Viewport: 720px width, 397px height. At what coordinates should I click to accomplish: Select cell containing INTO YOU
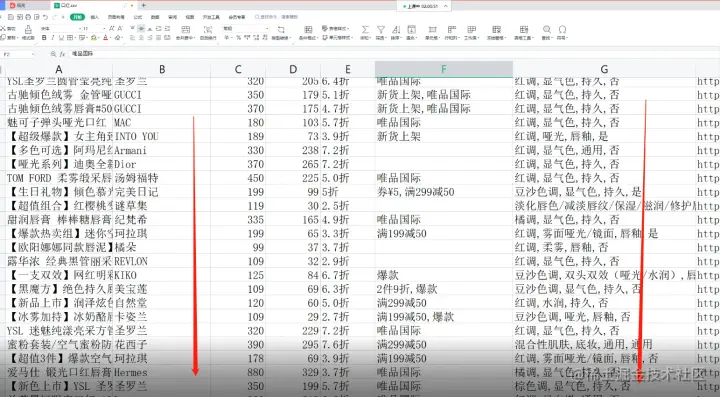point(162,136)
